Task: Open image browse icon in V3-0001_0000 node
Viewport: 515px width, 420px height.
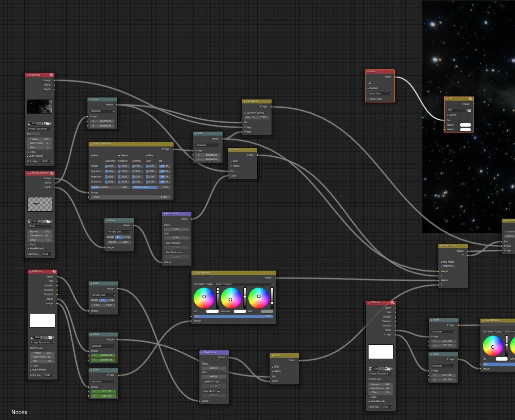Action: 30,221
